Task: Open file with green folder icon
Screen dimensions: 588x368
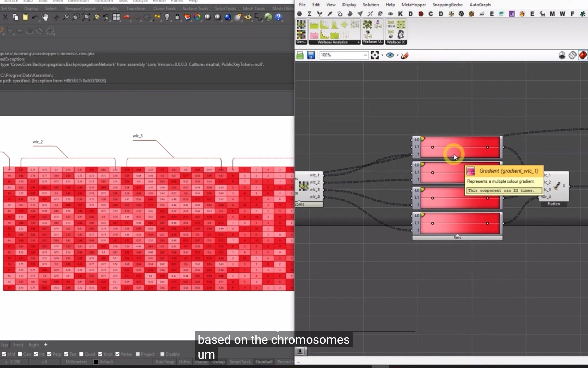Action: (300, 55)
